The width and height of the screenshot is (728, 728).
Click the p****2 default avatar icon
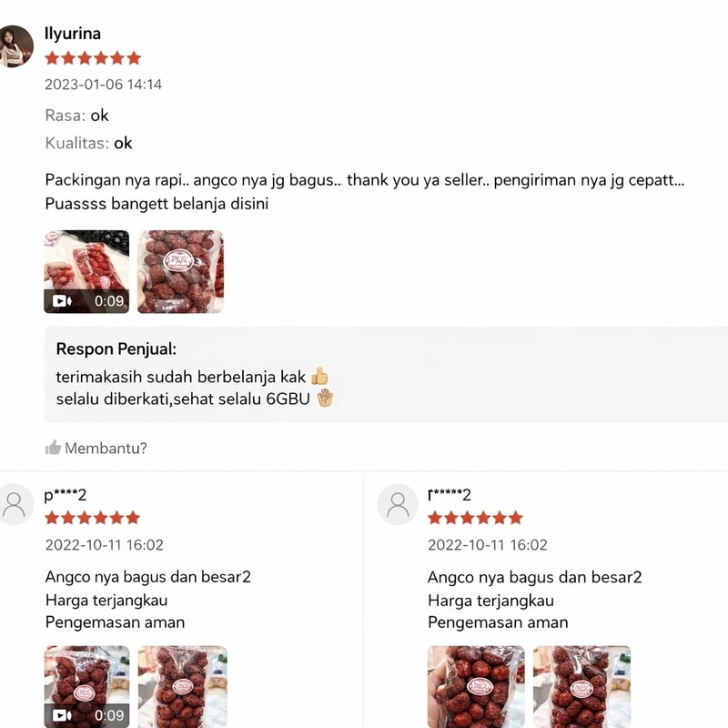pos(15,505)
